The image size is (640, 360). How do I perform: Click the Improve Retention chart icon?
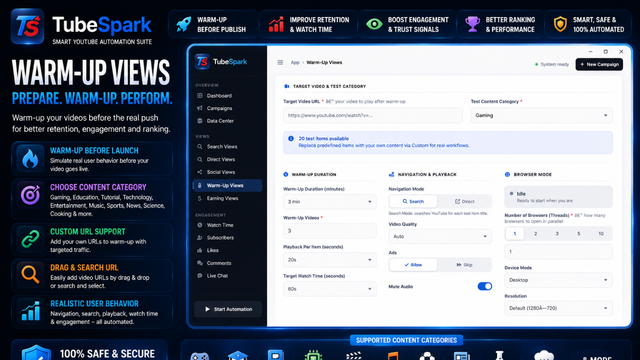[x=276, y=24]
